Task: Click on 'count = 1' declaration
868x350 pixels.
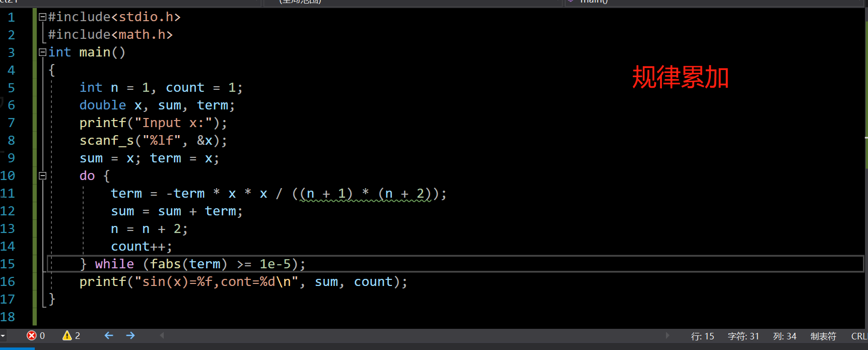Action: click(x=201, y=88)
